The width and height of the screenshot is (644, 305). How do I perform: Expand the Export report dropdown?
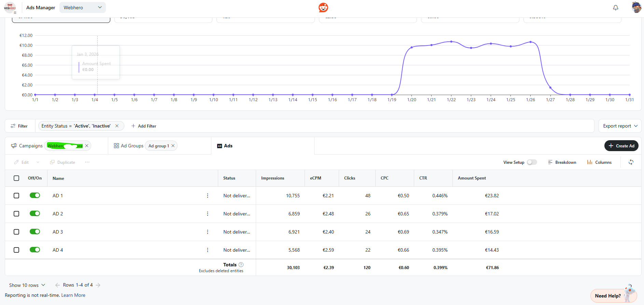pyautogui.click(x=620, y=126)
